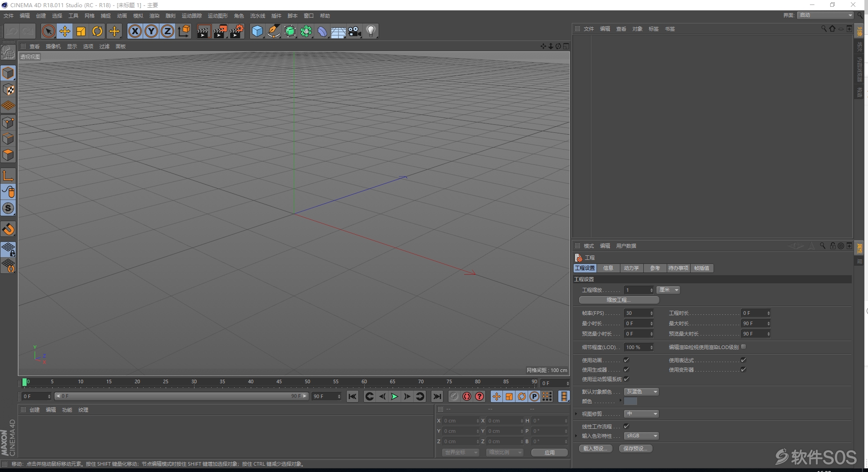Viewport: 868px width, 472px height.
Task: Toggle the 使用动画 checkbox
Action: point(626,360)
